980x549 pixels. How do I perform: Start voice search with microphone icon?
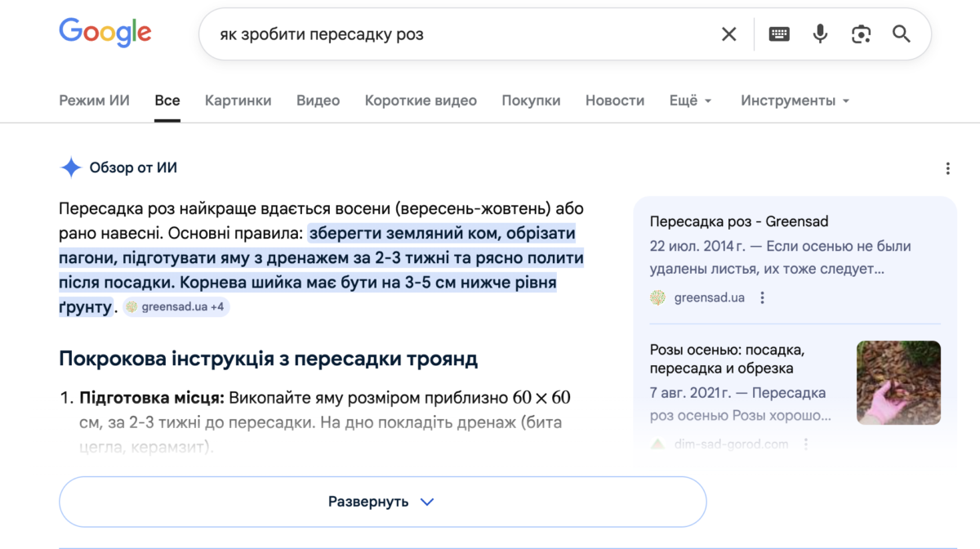(820, 33)
